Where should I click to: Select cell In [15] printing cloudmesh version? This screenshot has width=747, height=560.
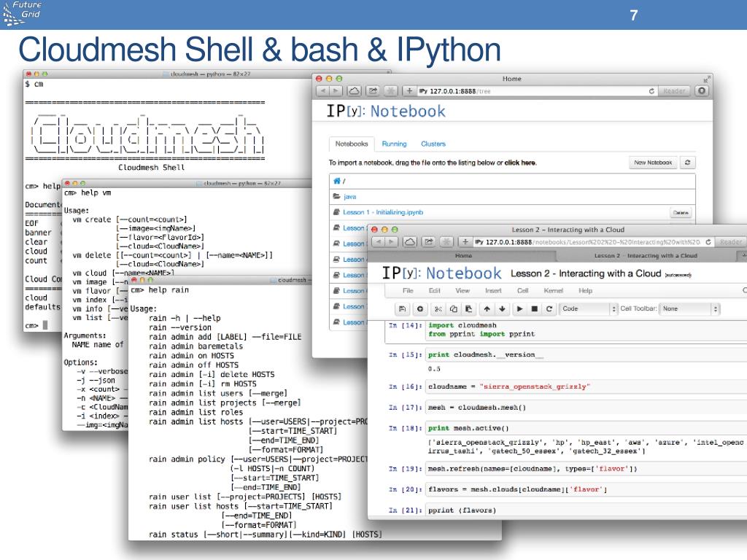586,355
